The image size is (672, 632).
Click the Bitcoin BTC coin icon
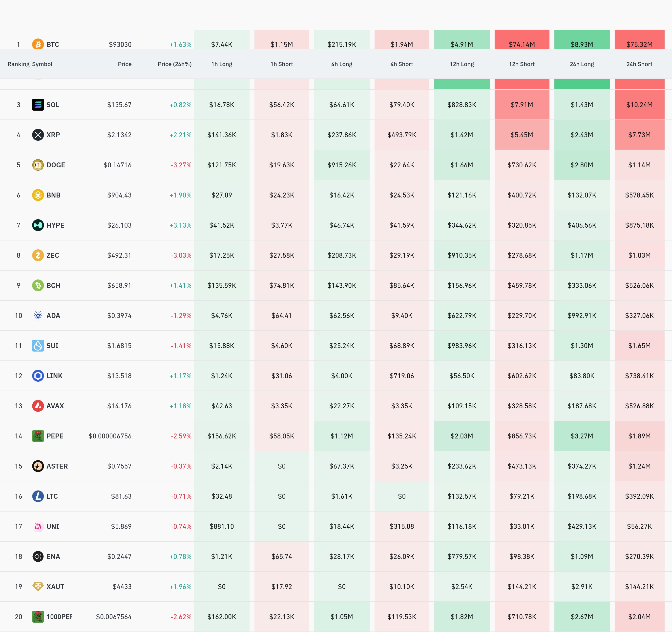tap(38, 44)
